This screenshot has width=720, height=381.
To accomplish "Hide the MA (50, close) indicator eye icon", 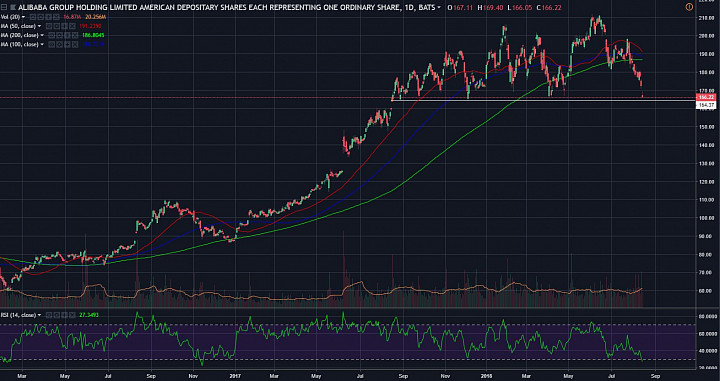I will tap(49, 26).
